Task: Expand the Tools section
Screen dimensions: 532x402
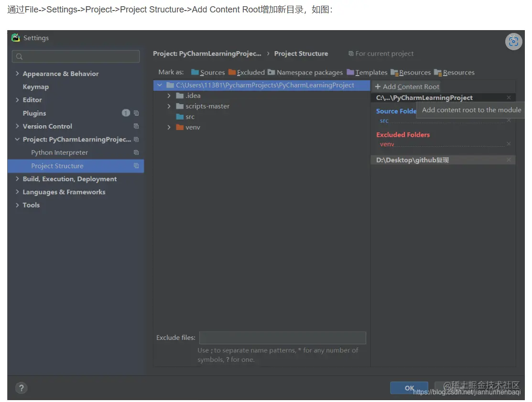Action: [17, 205]
